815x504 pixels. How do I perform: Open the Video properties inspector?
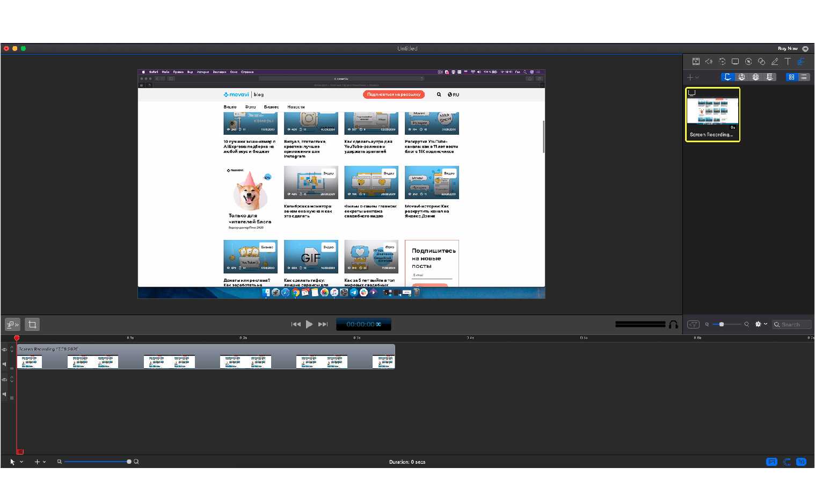(696, 62)
